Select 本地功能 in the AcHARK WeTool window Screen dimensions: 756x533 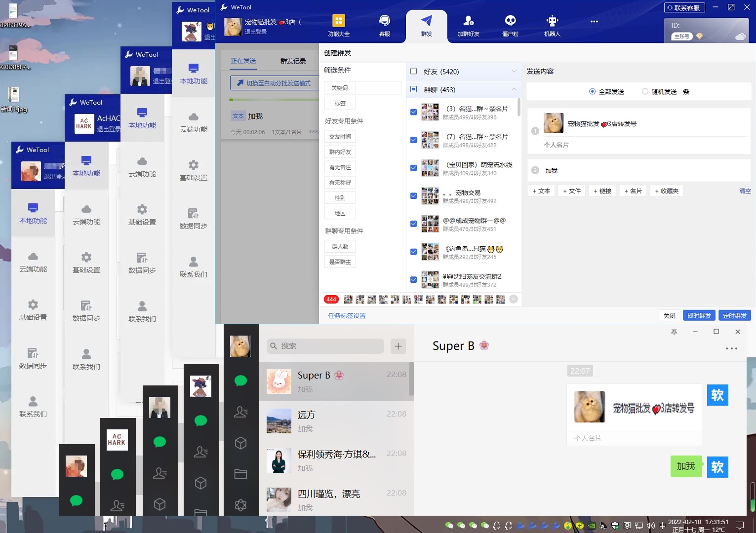pos(86,167)
